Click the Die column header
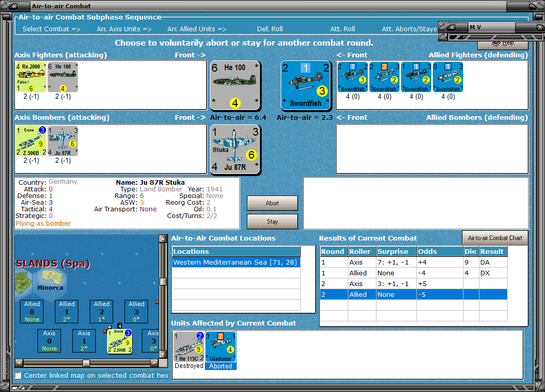545x392 pixels. (471, 251)
